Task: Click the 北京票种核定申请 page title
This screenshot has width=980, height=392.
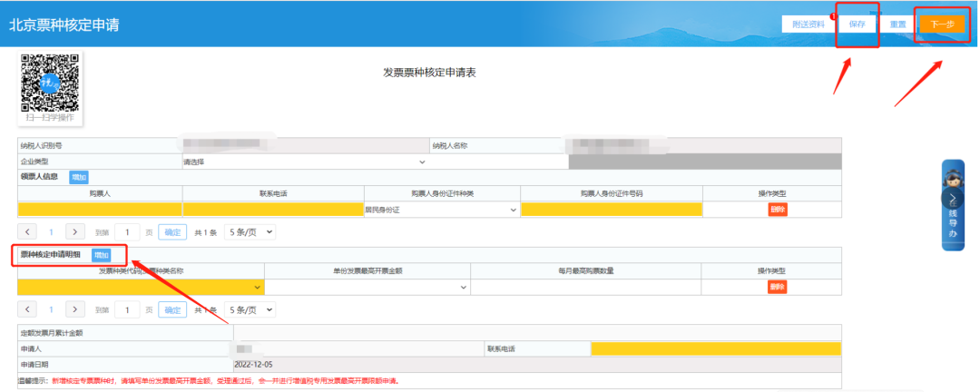Action: 64,25
